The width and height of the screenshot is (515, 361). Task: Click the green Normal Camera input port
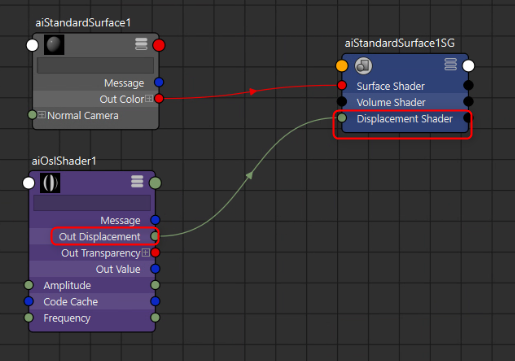pyautogui.click(x=32, y=115)
